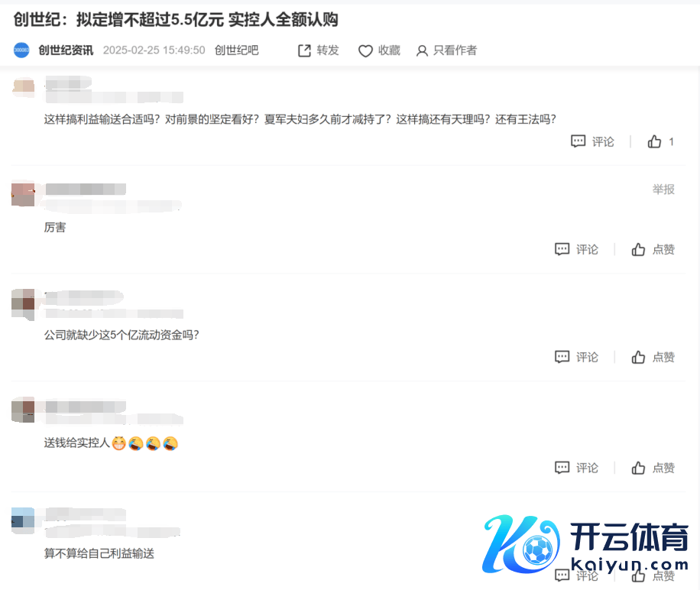
Task: Click comment bubble icon under 送钱给实控人 comment
Action: 562,468
